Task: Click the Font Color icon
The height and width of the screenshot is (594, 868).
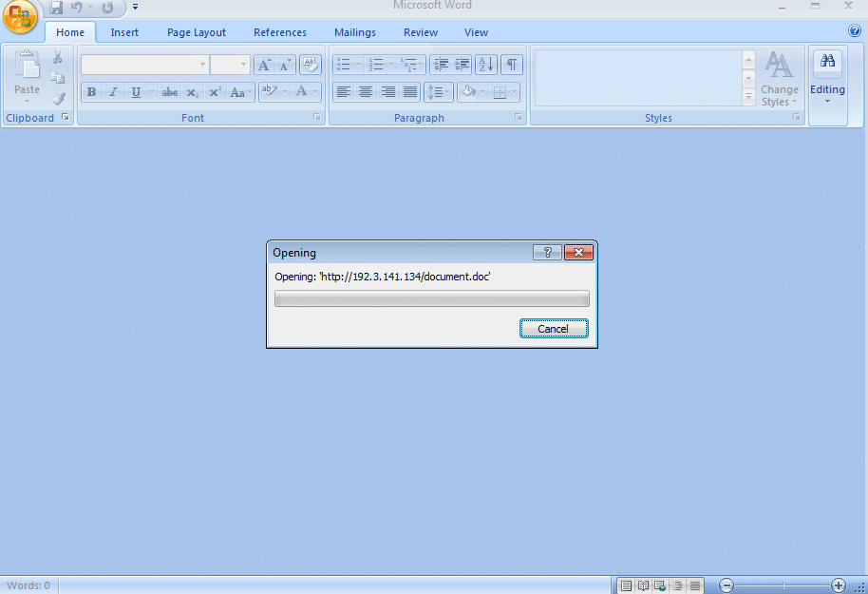Action: click(302, 91)
